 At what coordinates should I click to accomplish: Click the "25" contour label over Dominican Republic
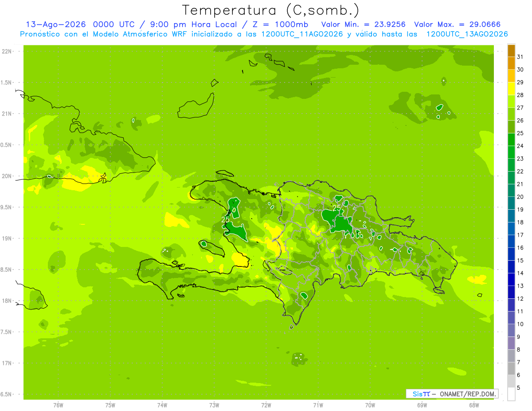(x=336, y=207)
